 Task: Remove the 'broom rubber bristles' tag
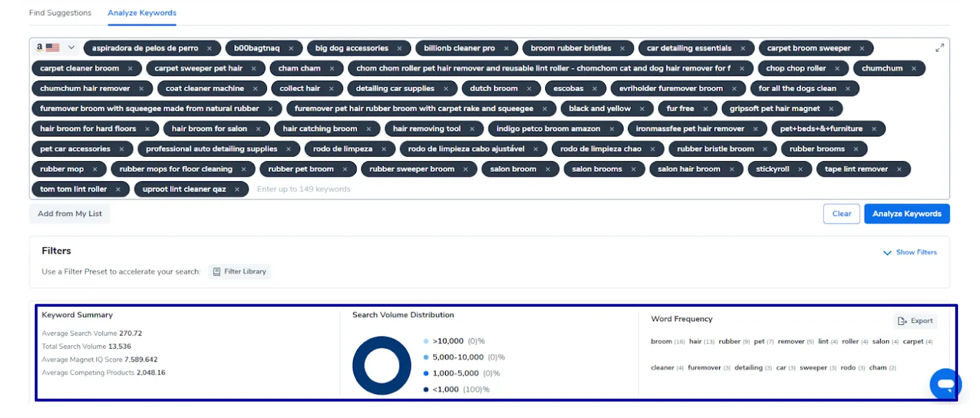[622, 48]
